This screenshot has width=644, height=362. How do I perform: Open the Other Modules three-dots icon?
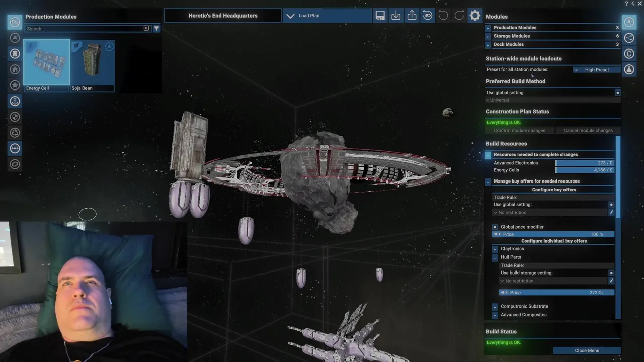(x=15, y=148)
